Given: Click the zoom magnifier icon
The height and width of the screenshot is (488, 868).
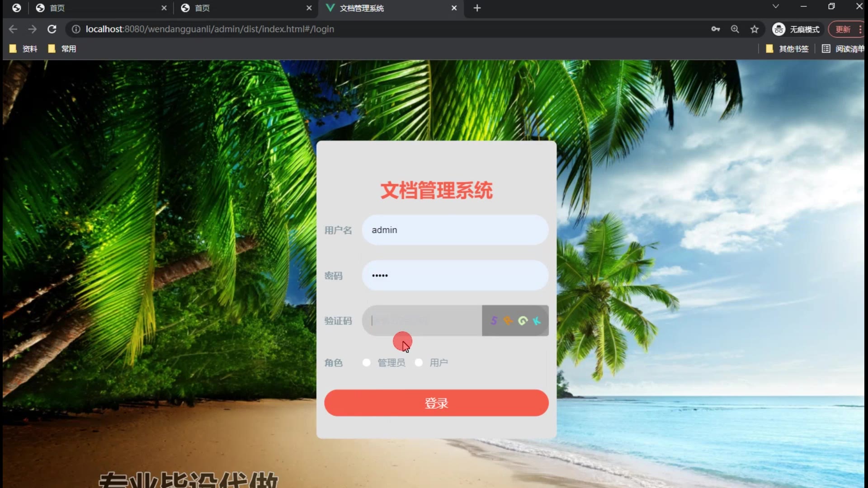Looking at the screenshot, I should point(735,29).
